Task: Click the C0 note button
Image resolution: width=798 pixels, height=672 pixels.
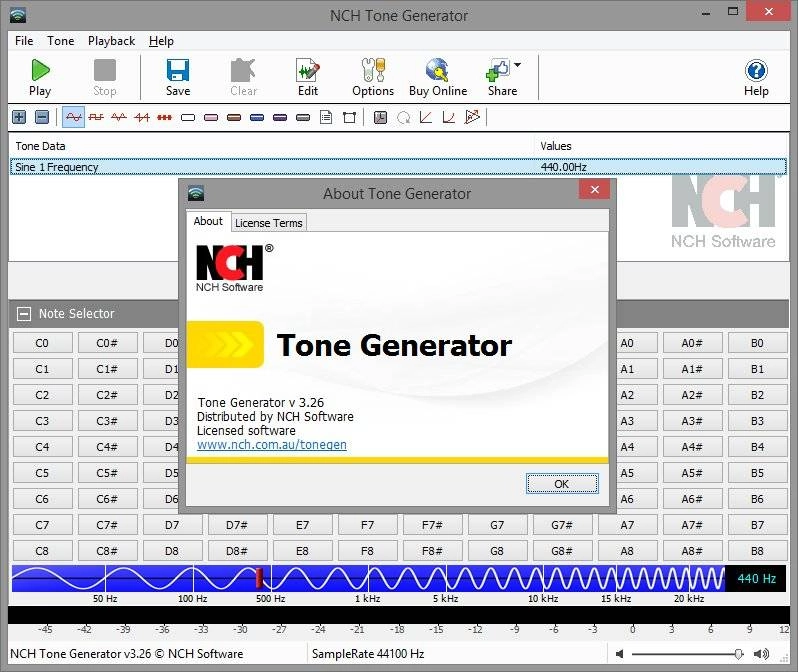Action: pyautogui.click(x=42, y=343)
